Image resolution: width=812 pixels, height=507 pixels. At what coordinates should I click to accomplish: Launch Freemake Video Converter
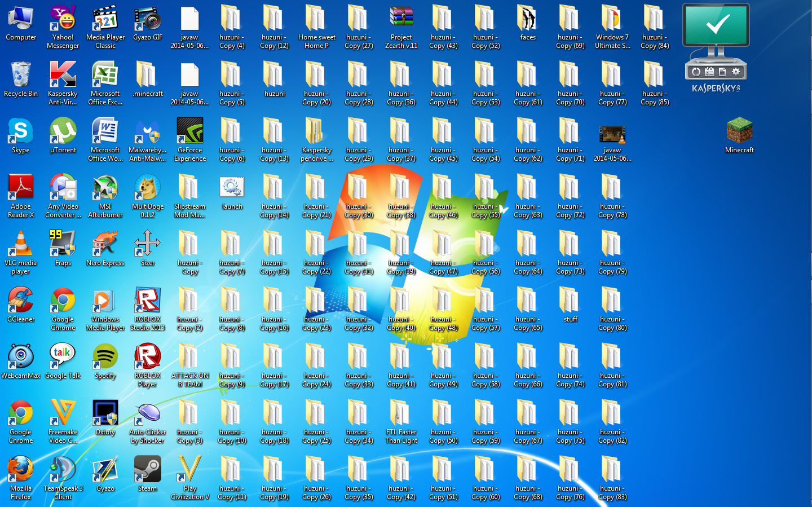coord(63,422)
